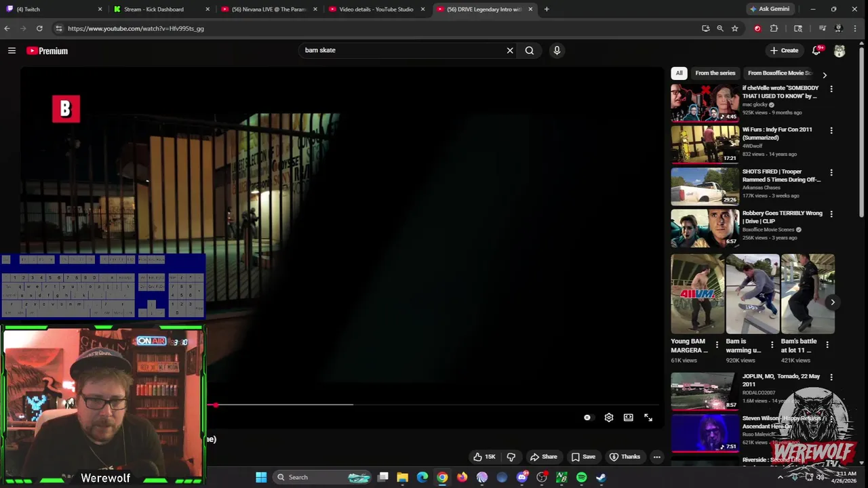Share the video
This screenshot has height=488, width=868.
click(543, 457)
